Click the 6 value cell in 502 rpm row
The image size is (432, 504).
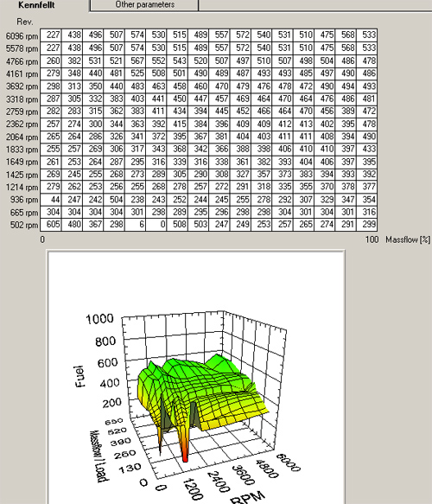(x=136, y=225)
